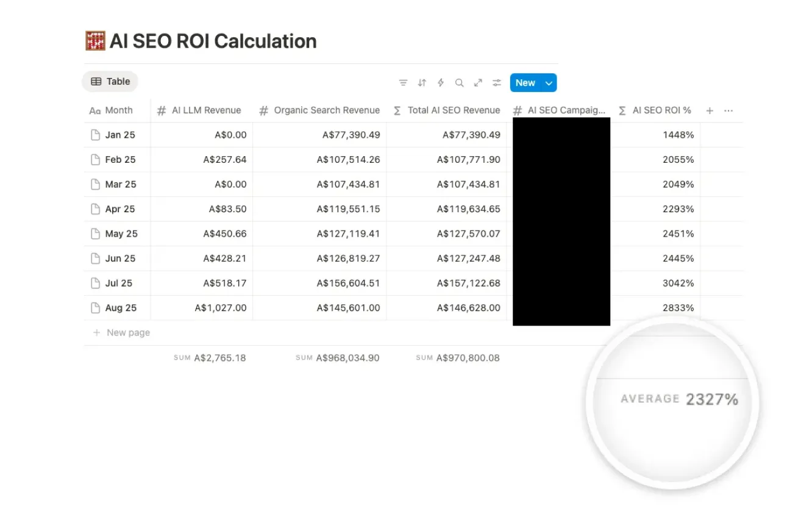
Task: Open the sort options using the arrows icon
Action: (422, 82)
